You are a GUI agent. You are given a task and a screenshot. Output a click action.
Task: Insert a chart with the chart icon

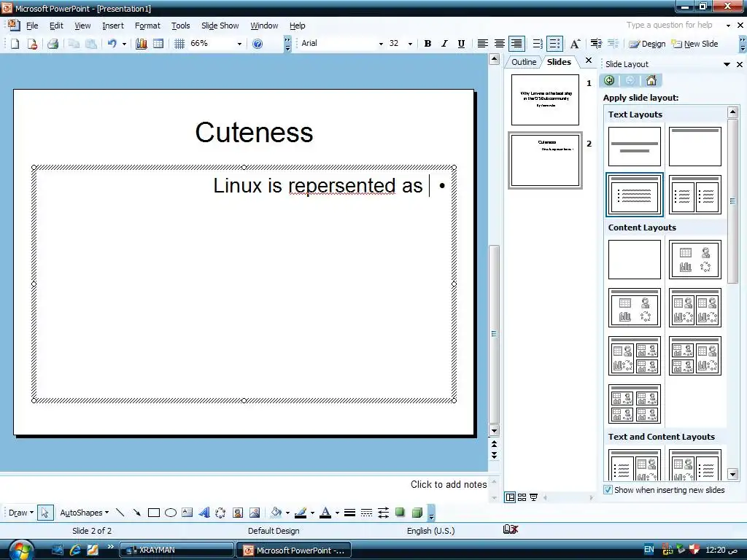(142, 44)
